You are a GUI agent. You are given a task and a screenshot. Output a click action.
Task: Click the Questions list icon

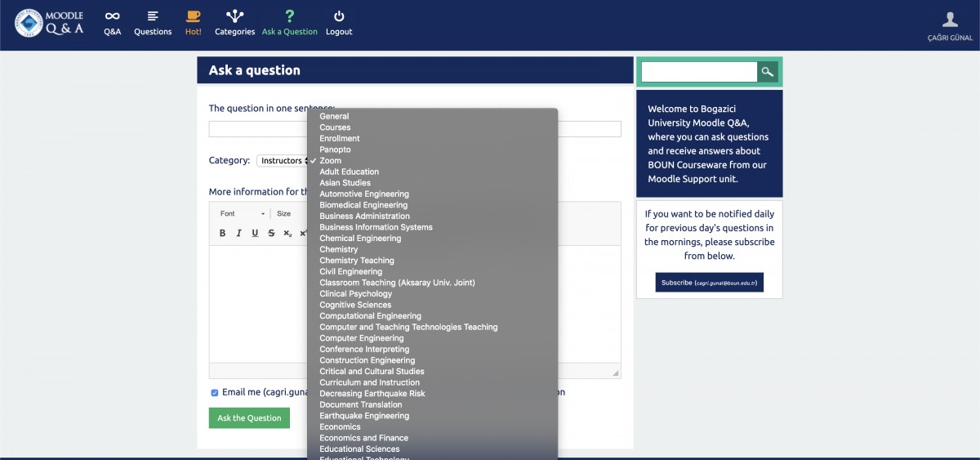click(153, 16)
